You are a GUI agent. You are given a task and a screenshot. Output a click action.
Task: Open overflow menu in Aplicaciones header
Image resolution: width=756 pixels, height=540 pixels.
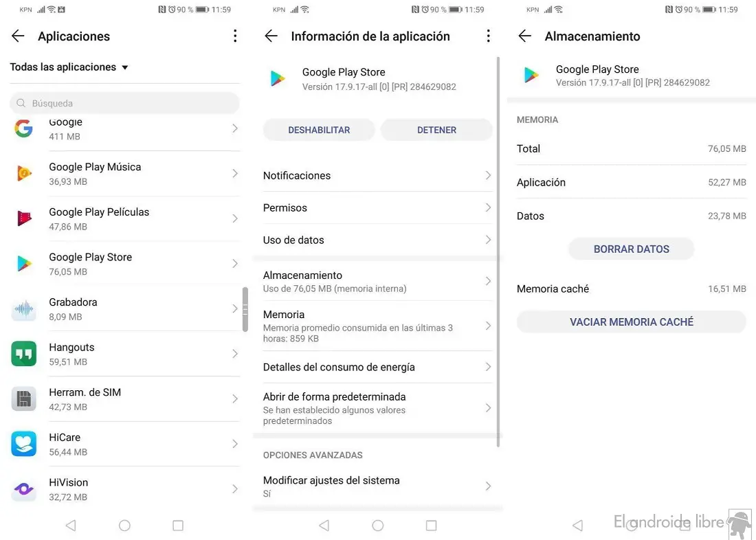235,36
